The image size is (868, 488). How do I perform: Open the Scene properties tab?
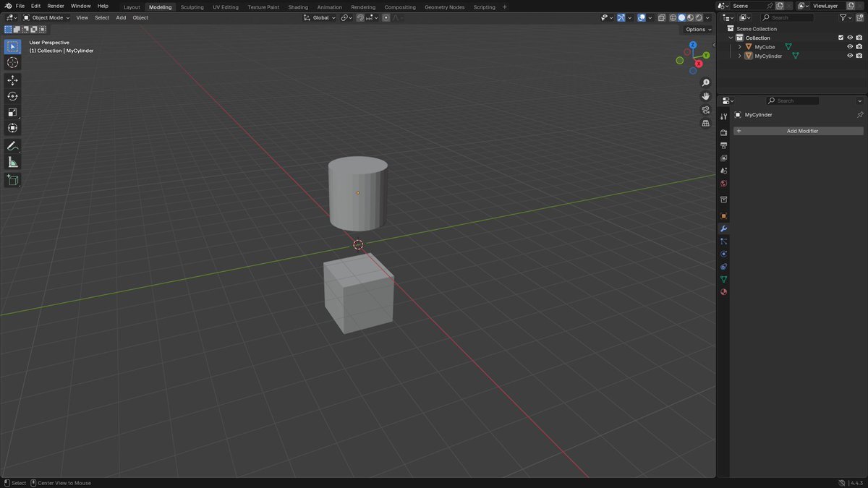pyautogui.click(x=723, y=171)
